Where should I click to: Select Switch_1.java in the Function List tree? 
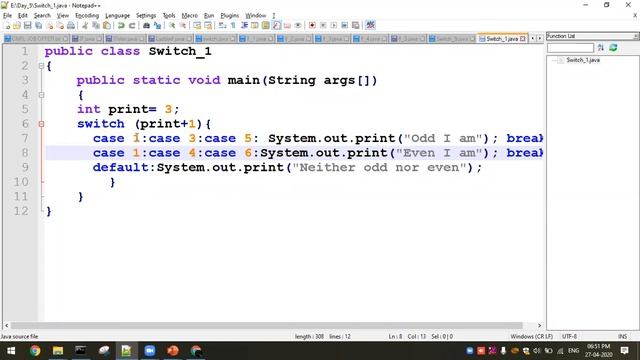(x=583, y=60)
